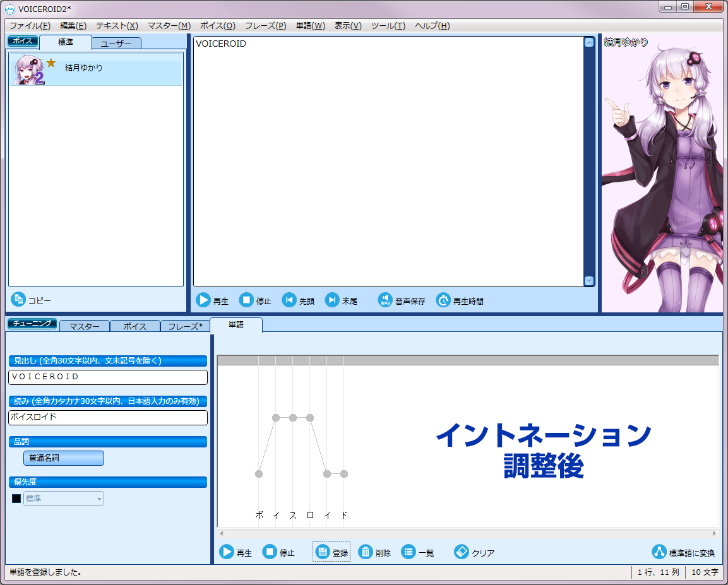Jump to start with the 先頭 button
728x585 pixels.
coord(298,300)
